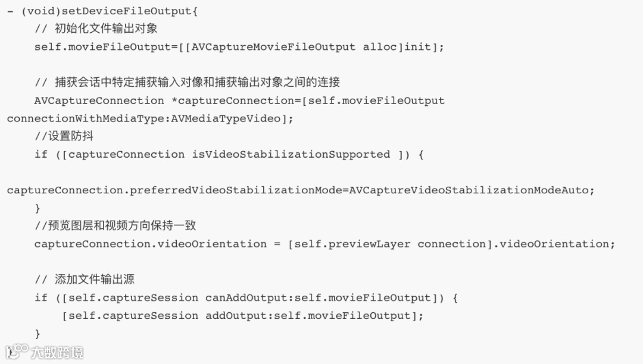The image size is (643, 364).
Task: Click the preferredVideoStabilizationMode property text
Action: pos(236,190)
